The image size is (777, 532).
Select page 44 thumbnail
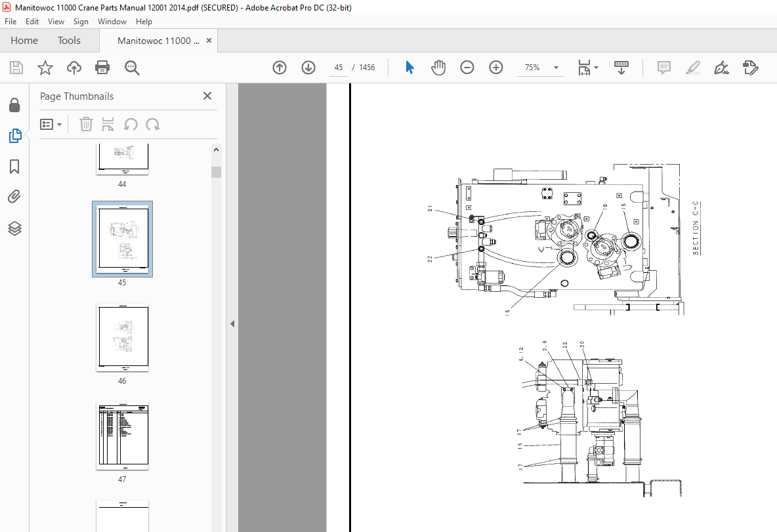click(123, 159)
